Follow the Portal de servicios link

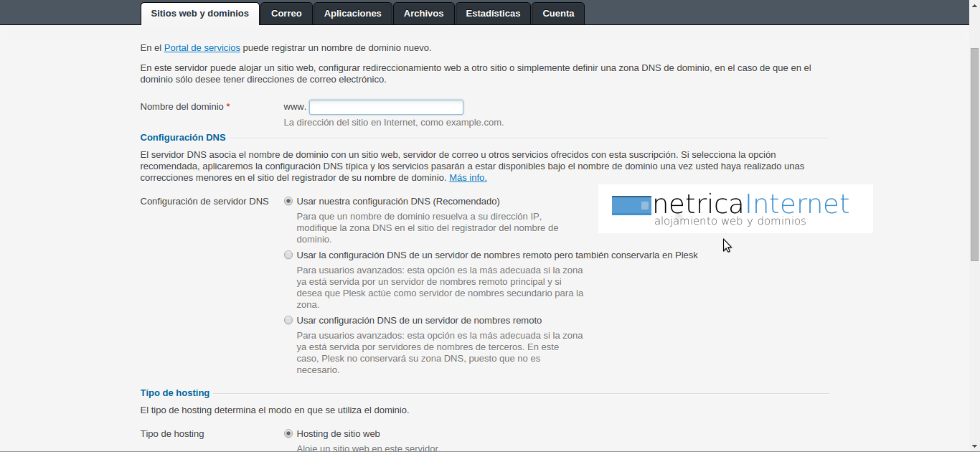[x=202, y=48]
